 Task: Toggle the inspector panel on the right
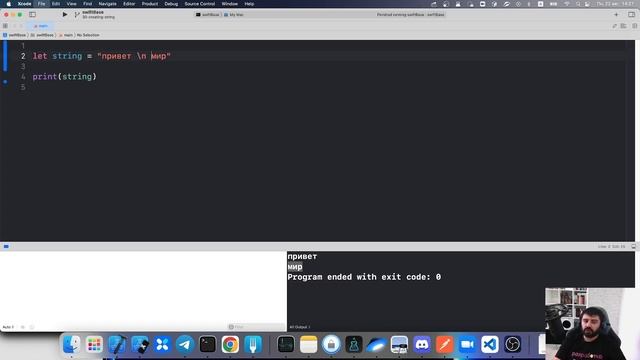click(631, 15)
